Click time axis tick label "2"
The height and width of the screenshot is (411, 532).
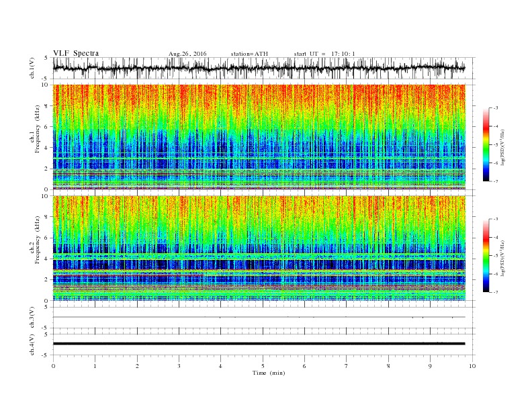tap(137, 366)
